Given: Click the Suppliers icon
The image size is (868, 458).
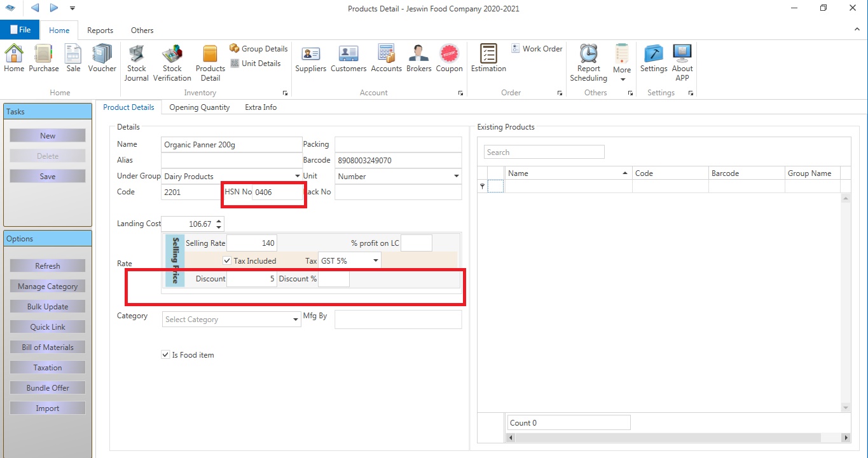Looking at the screenshot, I should 310,58.
